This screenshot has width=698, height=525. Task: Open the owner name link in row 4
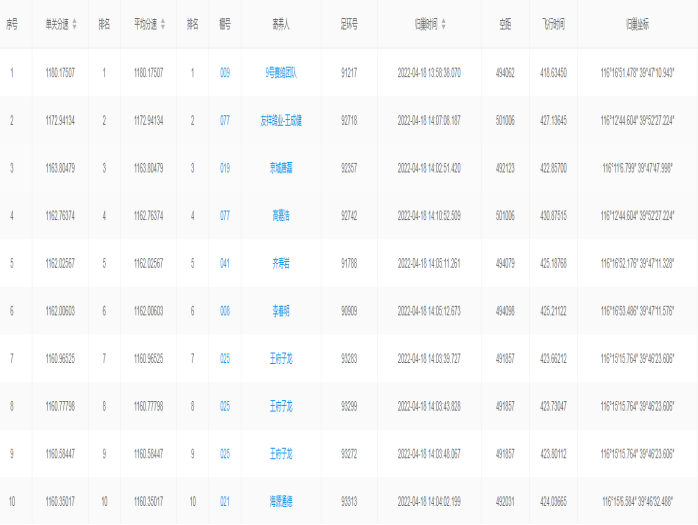(x=281, y=215)
